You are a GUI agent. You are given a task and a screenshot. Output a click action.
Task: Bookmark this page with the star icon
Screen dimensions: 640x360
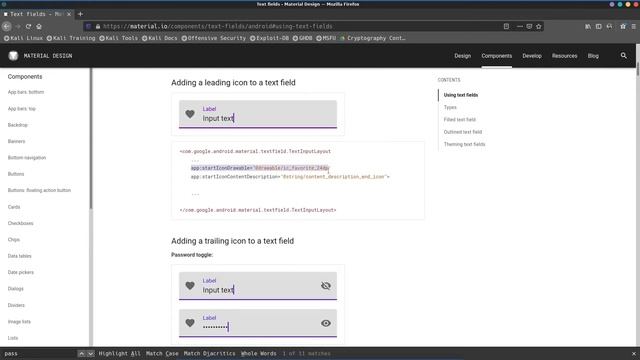[x=539, y=26]
